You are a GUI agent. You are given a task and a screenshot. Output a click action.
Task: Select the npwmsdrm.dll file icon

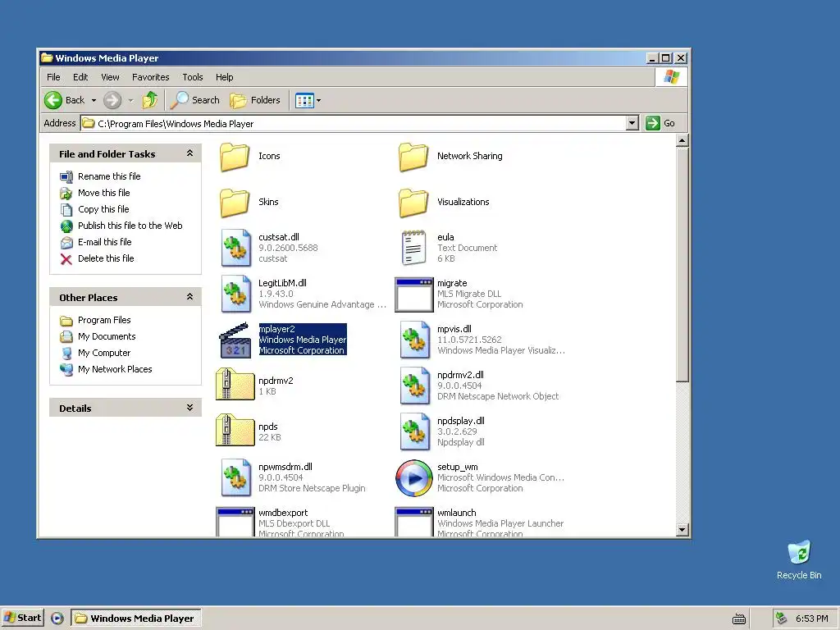click(x=235, y=478)
